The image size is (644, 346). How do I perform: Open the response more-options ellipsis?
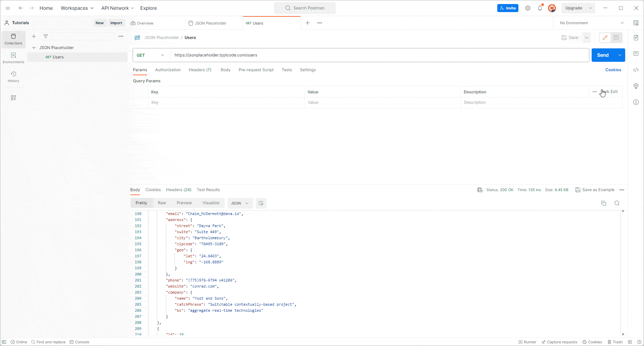click(x=622, y=190)
